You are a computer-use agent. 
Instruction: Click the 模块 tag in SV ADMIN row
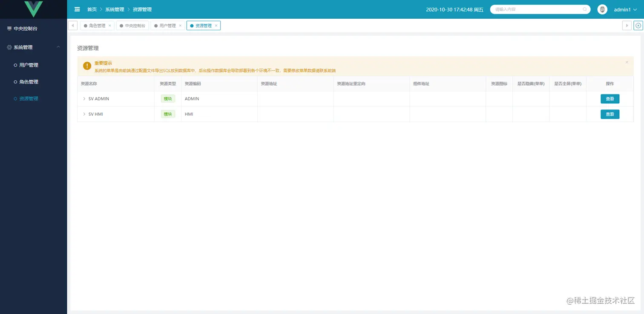pos(168,99)
